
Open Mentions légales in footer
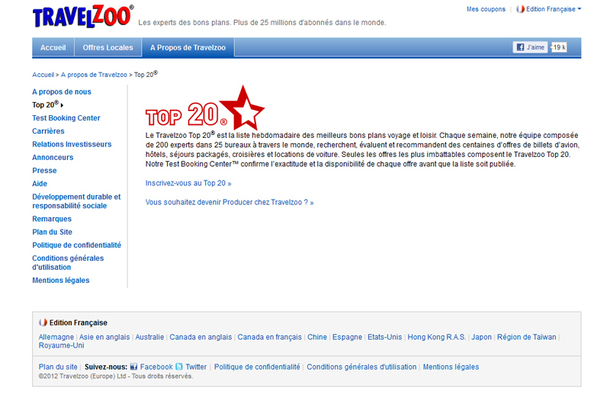coord(452,367)
